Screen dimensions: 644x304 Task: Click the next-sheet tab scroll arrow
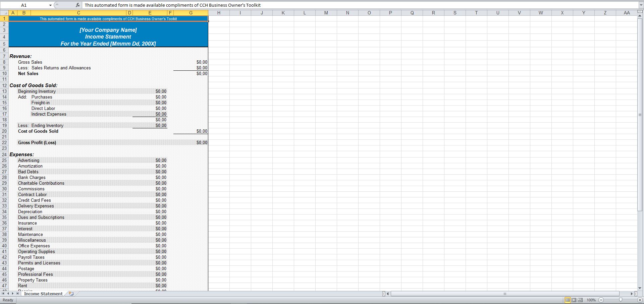point(13,294)
